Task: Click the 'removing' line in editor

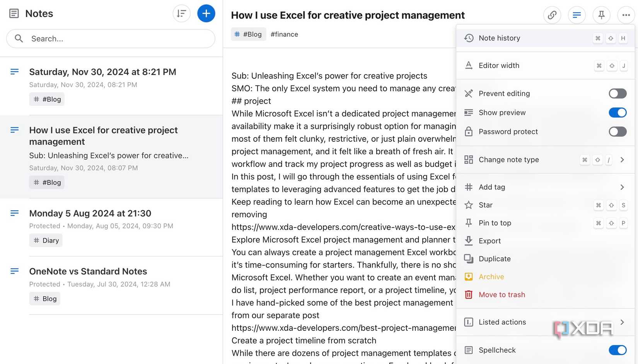Action: [x=249, y=214]
